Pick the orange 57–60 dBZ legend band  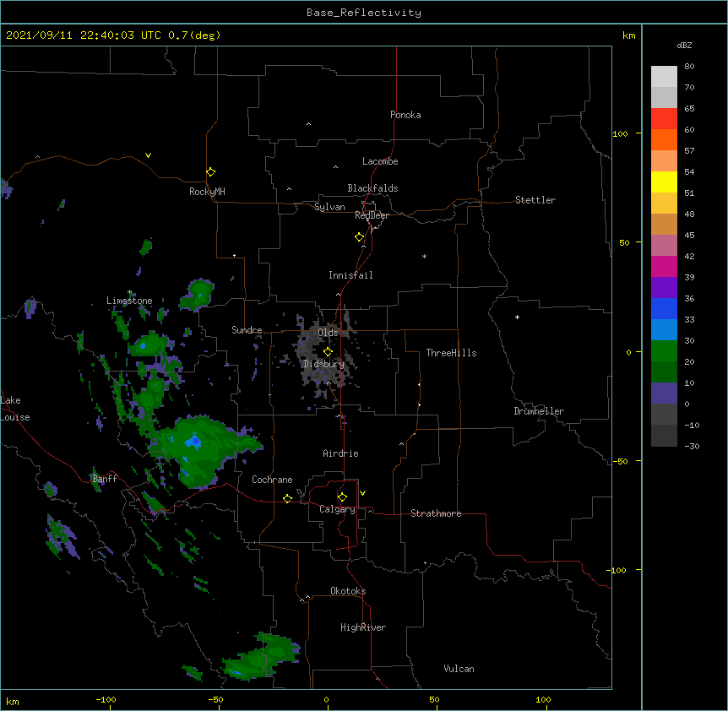tap(664, 139)
